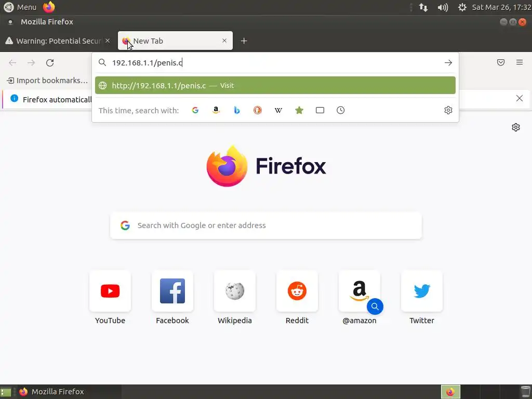Open the Pocket save icon in toolbar

[x=501, y=62]
